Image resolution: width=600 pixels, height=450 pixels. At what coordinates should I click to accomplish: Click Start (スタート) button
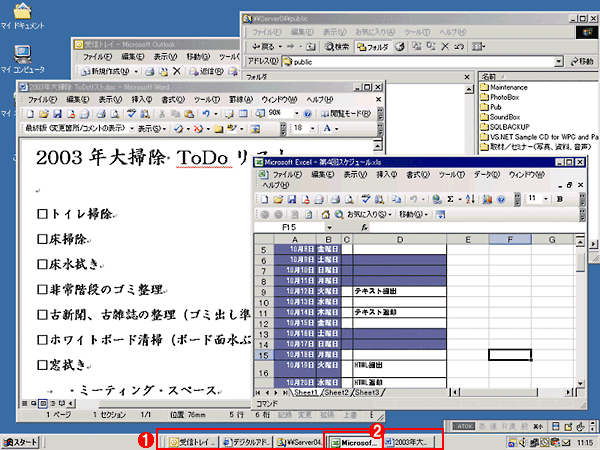[20, 442]
